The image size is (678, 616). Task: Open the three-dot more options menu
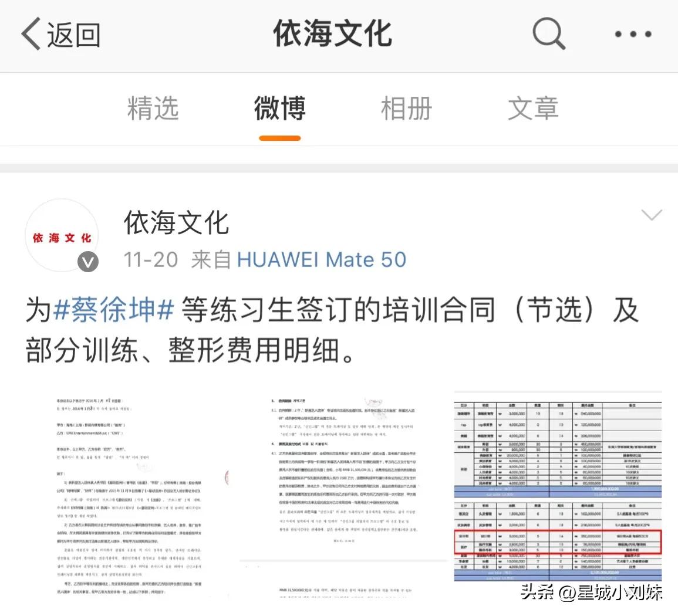pos(632,33)
